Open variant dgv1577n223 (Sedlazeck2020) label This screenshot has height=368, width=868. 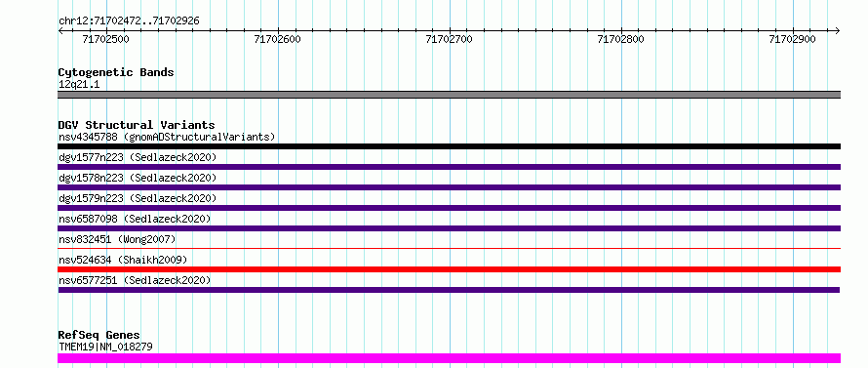[x=138, y=158]
